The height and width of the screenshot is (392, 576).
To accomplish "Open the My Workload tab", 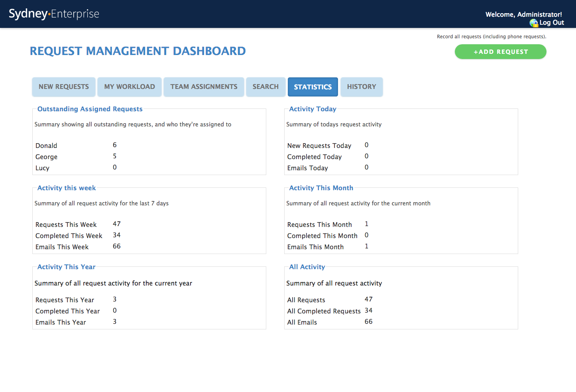I will click(129, 87).
